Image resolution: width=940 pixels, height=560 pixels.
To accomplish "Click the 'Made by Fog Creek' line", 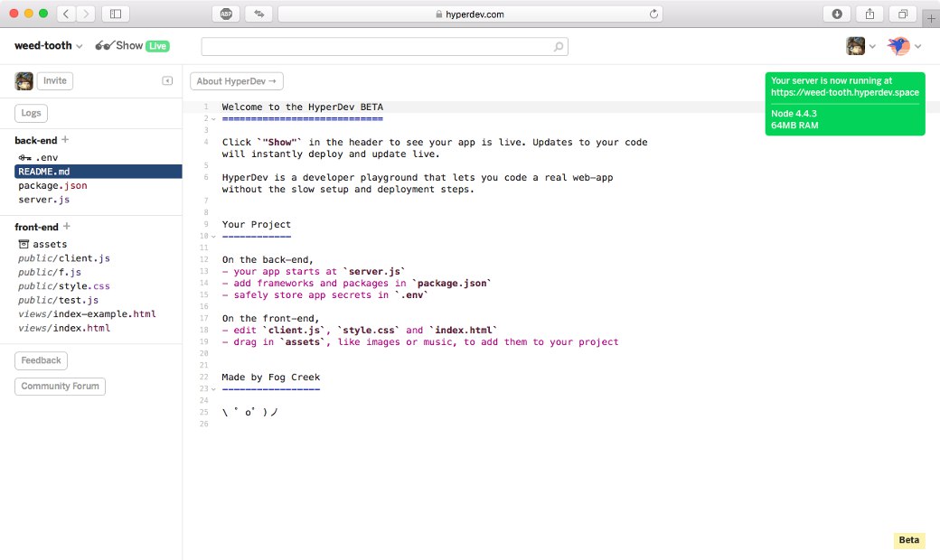I will 270,377.
